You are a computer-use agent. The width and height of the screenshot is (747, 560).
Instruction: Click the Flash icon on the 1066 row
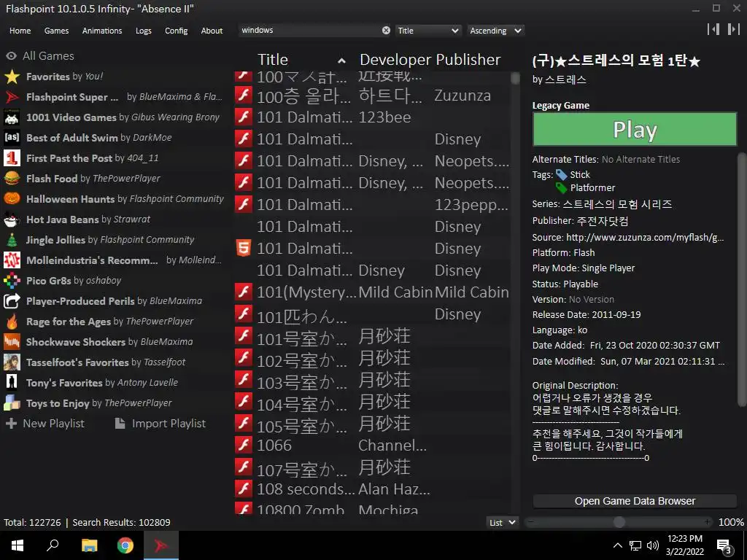tap(244, 445)
